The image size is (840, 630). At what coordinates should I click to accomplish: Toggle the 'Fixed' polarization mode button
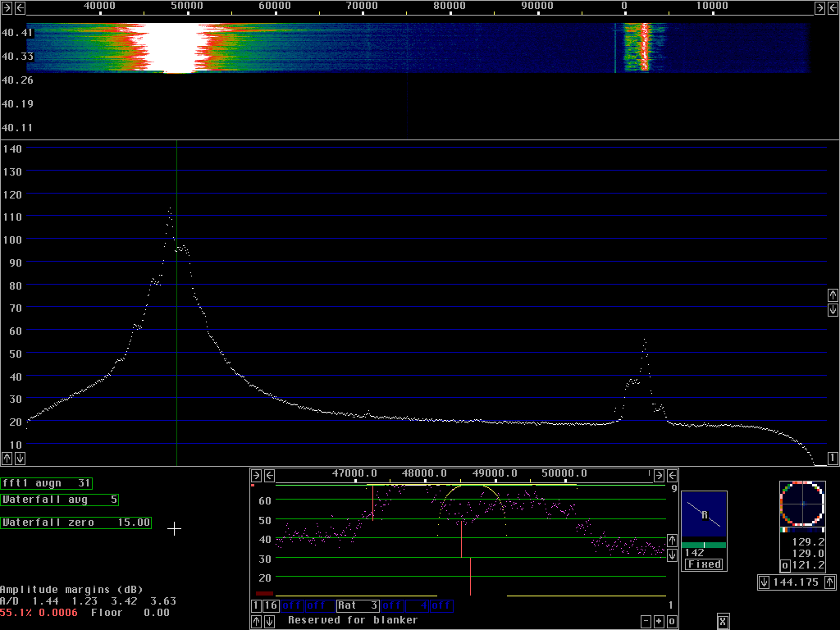[705, 564]
